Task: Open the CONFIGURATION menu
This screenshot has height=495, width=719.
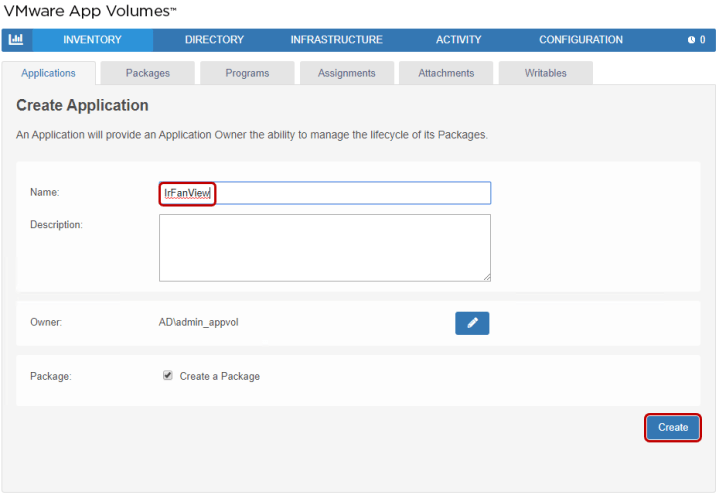Action: tap(580, 40)
